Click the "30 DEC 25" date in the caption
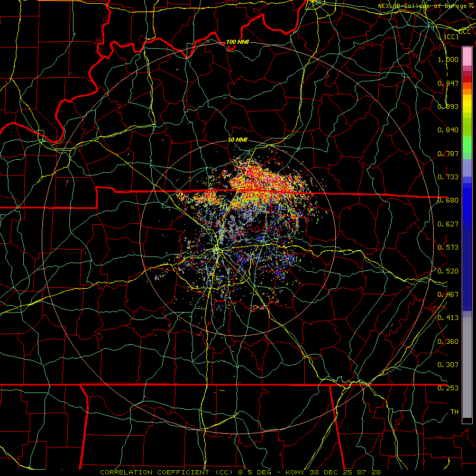Viewport: 476px width, 476px height. [332, 472]
